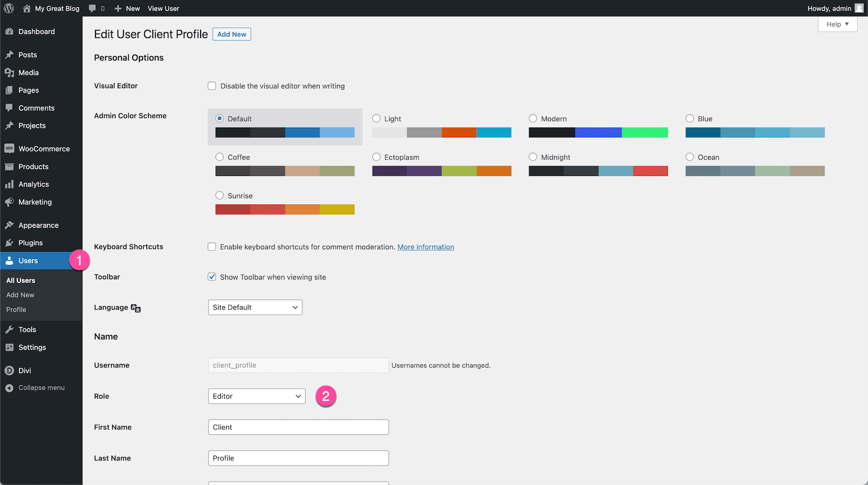Click the Analytics icon in the sidebar

click(x=10, y=184)
